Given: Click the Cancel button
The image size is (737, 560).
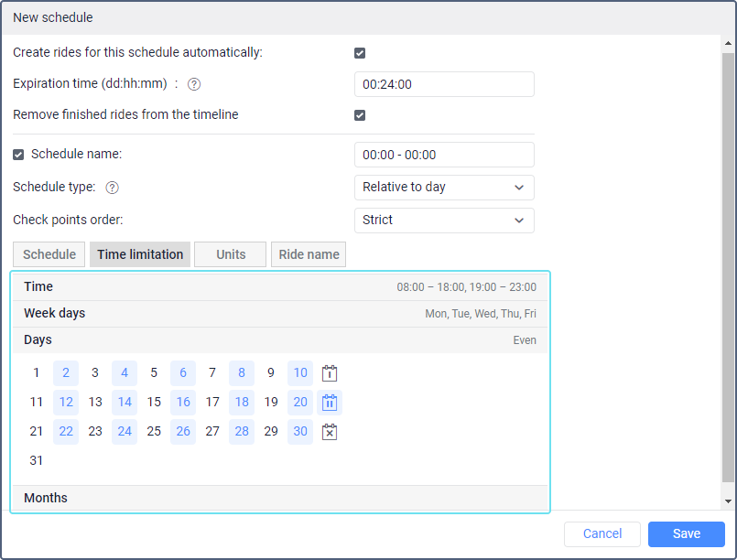Looking at the screenshot, I should pyautogui.click(x=602, y=533).
